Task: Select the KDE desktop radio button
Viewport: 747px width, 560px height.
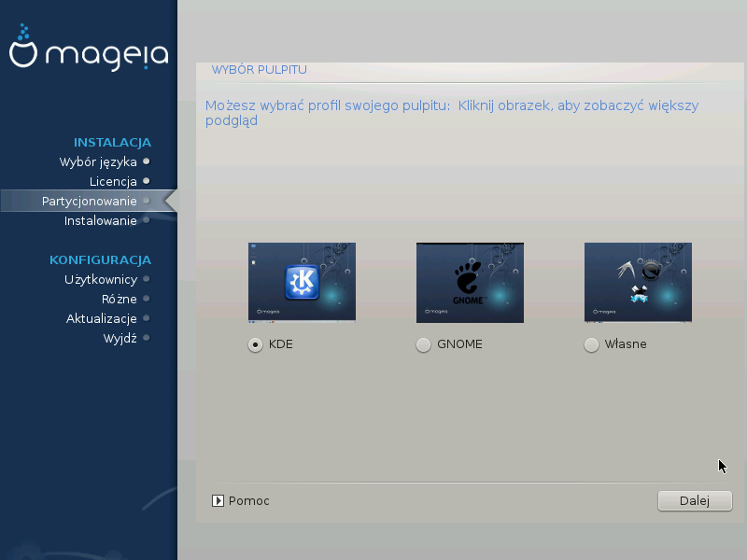Action: (255, 344)
